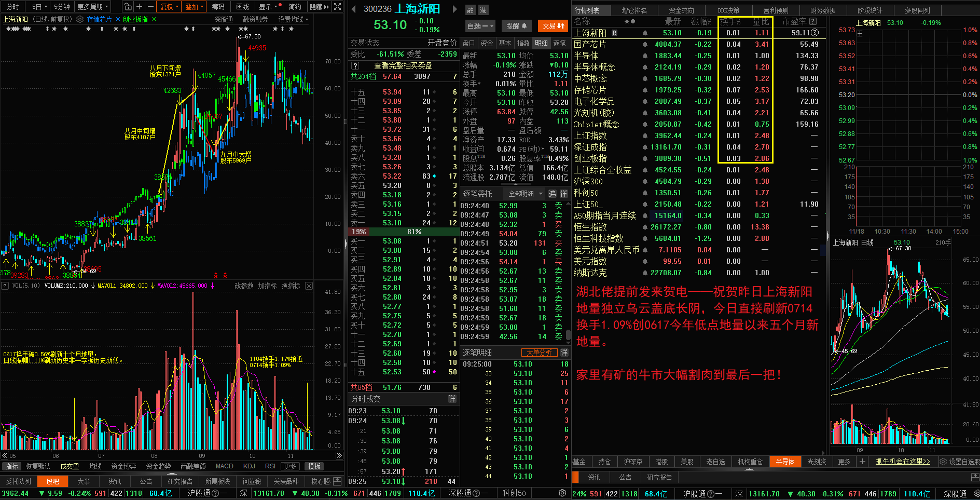Open the 抓牛机会在这里 link

903,462
